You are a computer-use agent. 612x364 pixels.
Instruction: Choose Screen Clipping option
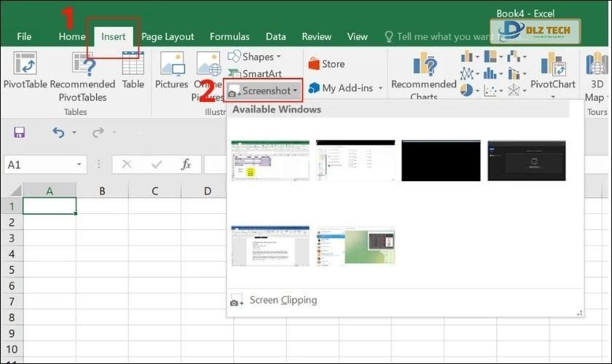283,300
